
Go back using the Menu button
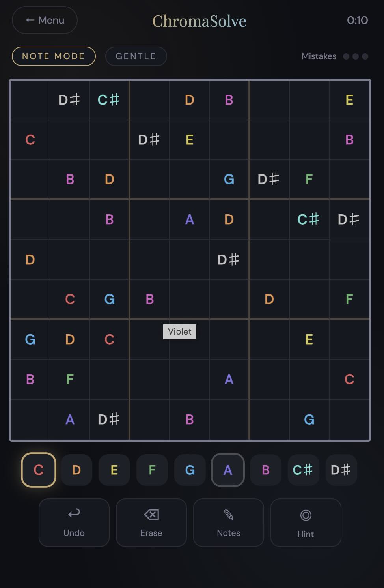coord(45,20)
